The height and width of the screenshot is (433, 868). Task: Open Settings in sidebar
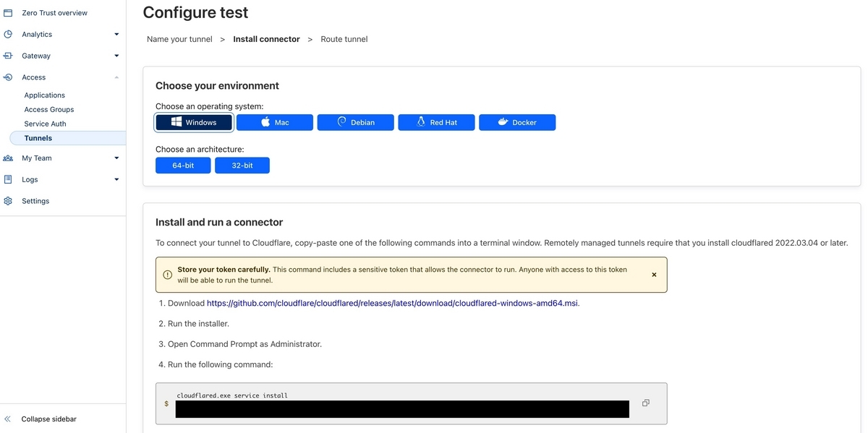35,201
